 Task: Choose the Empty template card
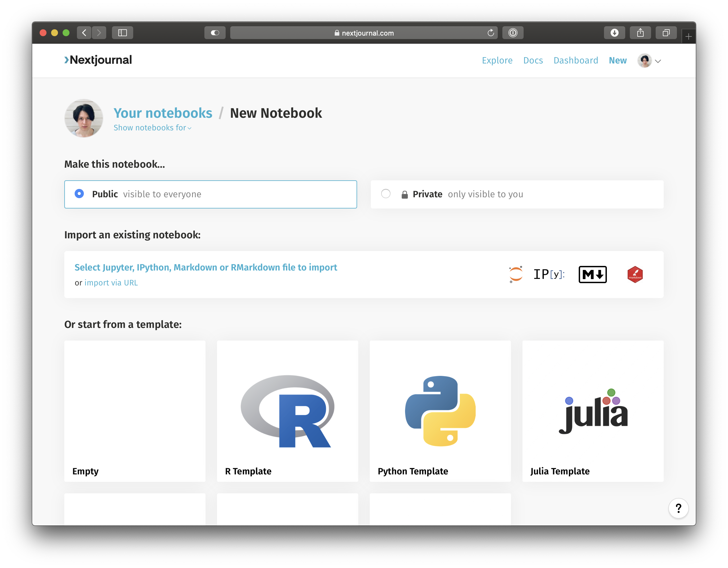click(x=135, y=411)
